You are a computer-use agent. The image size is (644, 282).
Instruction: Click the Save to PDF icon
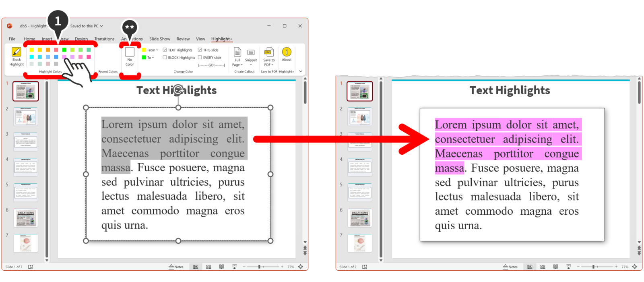pyautogui.click(x=268, y=52)
